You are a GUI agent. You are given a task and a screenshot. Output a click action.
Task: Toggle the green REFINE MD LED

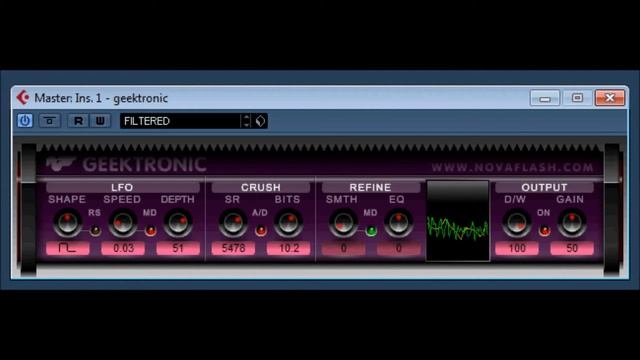point(371,231)
